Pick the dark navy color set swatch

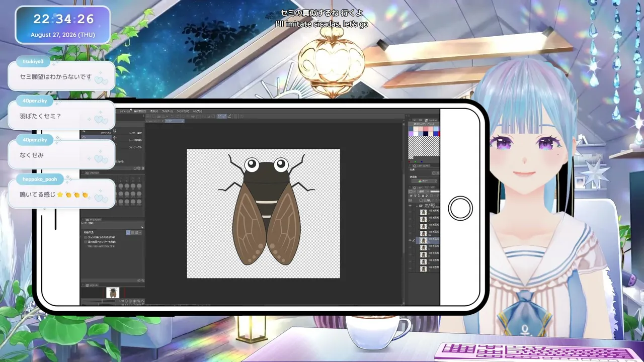[425, 134]
